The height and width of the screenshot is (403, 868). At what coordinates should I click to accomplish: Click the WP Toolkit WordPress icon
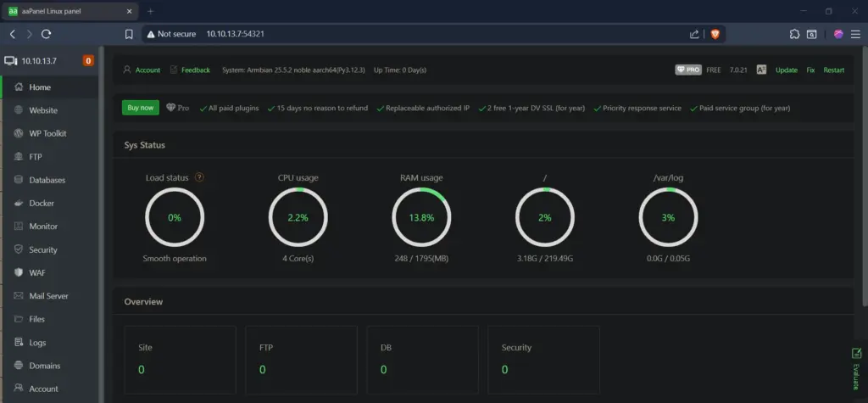click(x=19, y=133)
